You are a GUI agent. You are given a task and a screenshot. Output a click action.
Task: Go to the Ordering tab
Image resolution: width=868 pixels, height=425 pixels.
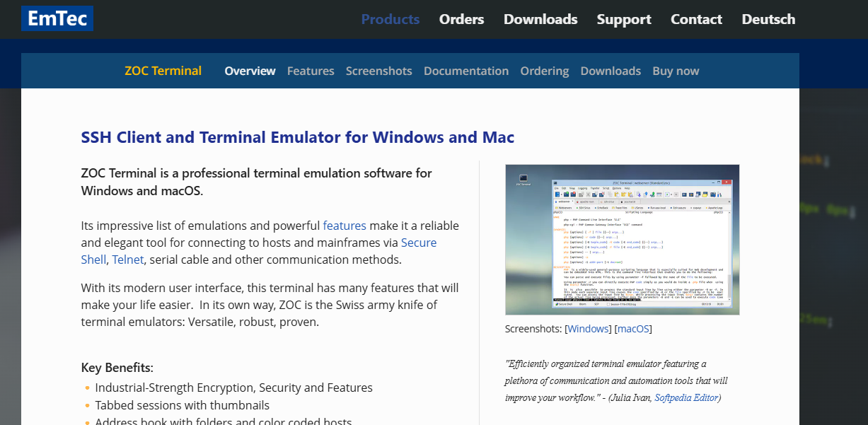[x=545, y=71]
